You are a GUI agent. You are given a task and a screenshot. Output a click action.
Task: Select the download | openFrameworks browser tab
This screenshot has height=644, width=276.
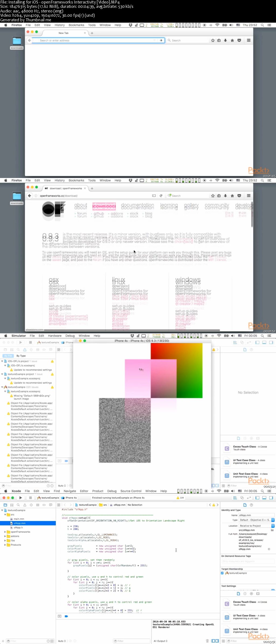coord(65,189)
